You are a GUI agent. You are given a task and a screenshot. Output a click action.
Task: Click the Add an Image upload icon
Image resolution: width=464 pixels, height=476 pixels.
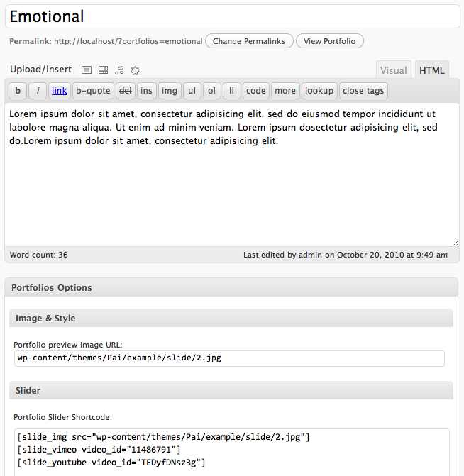coord(87,70)
